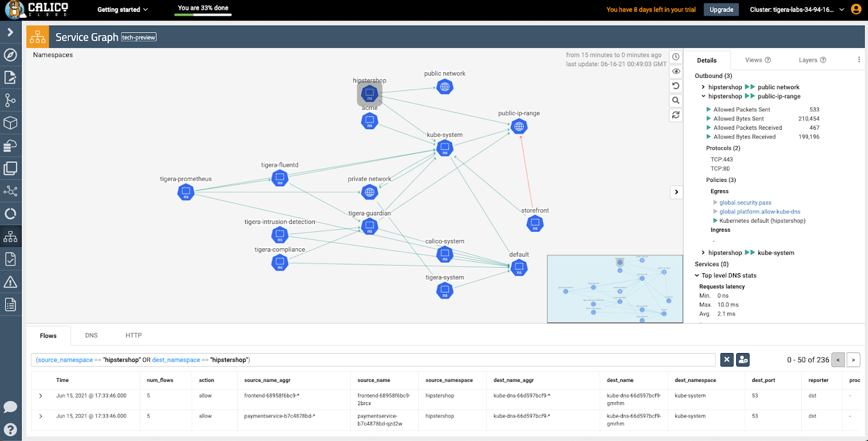The image size is (868, 441).
Task: Open the three-dot menu in details panel
Action: click(859, 60)
